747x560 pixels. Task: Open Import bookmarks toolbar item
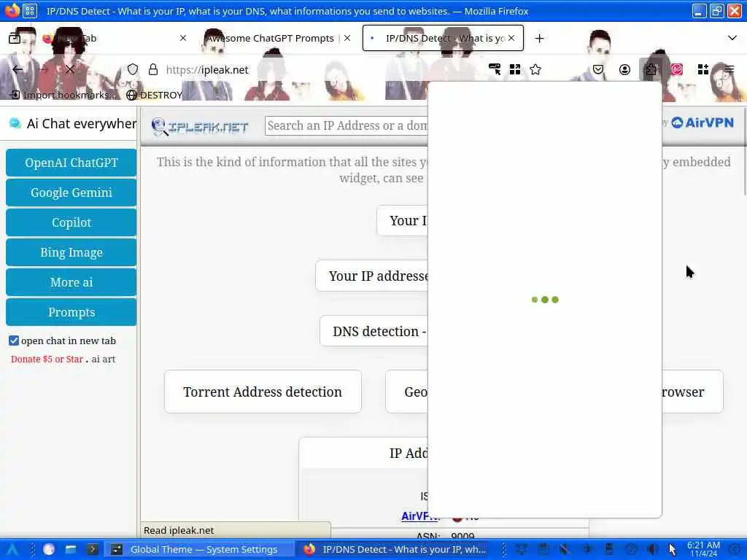[63, 95]
